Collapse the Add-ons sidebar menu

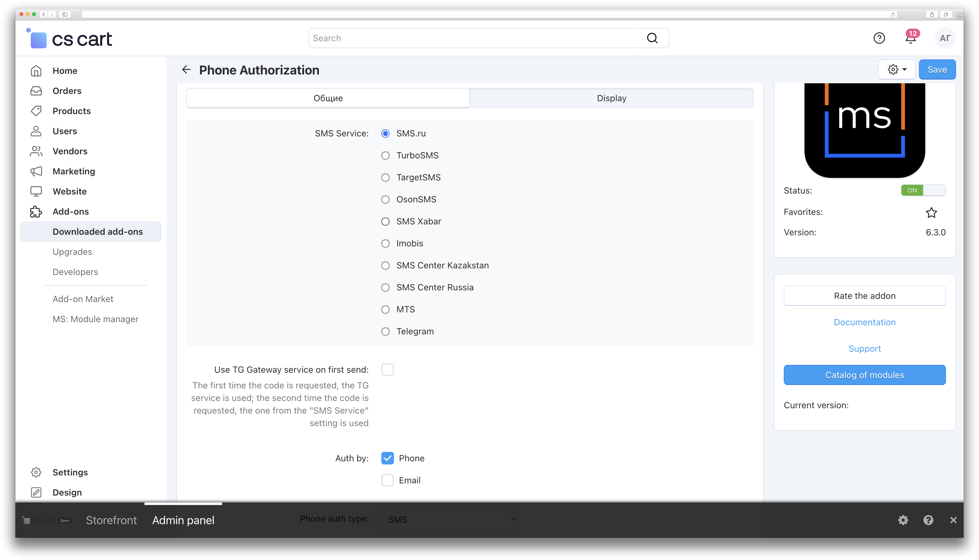[70, 211]
